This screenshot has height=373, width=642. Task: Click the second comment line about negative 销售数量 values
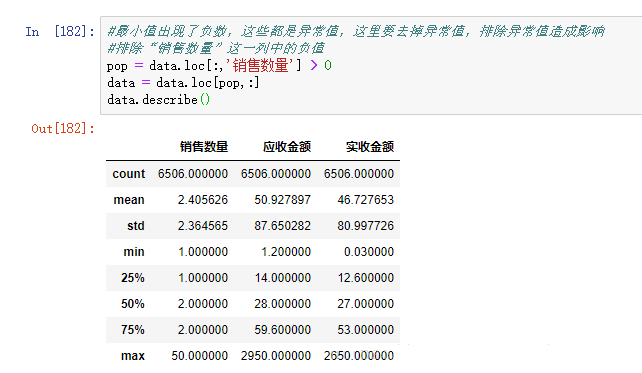pyautogui.click(x=216, y=48)
